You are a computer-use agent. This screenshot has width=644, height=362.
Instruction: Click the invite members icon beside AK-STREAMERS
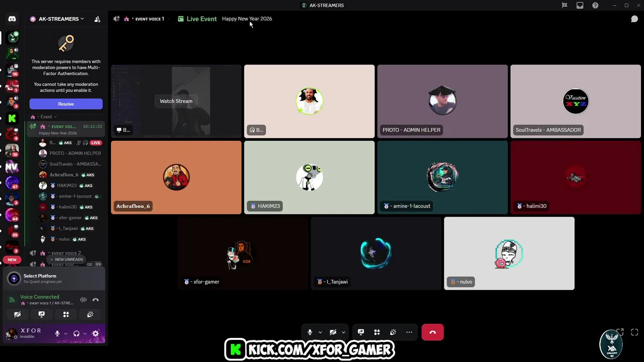tap(98, 19)
